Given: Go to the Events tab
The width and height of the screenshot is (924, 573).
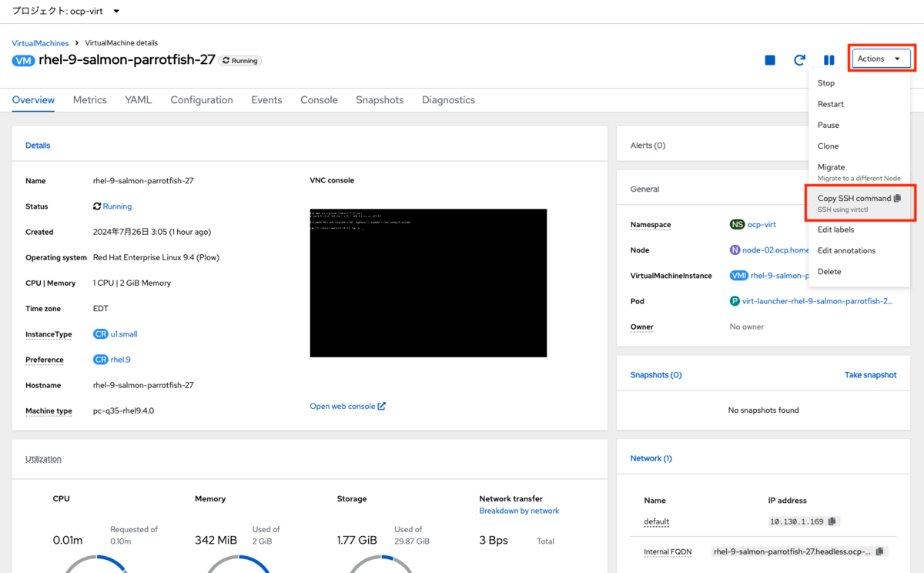Looking at the screenshot, I should [266, 100].
